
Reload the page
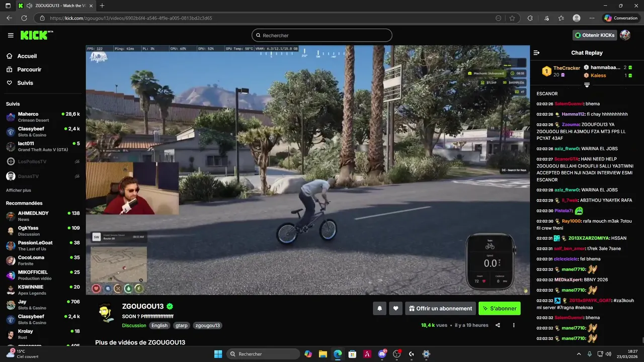[24, 18]
